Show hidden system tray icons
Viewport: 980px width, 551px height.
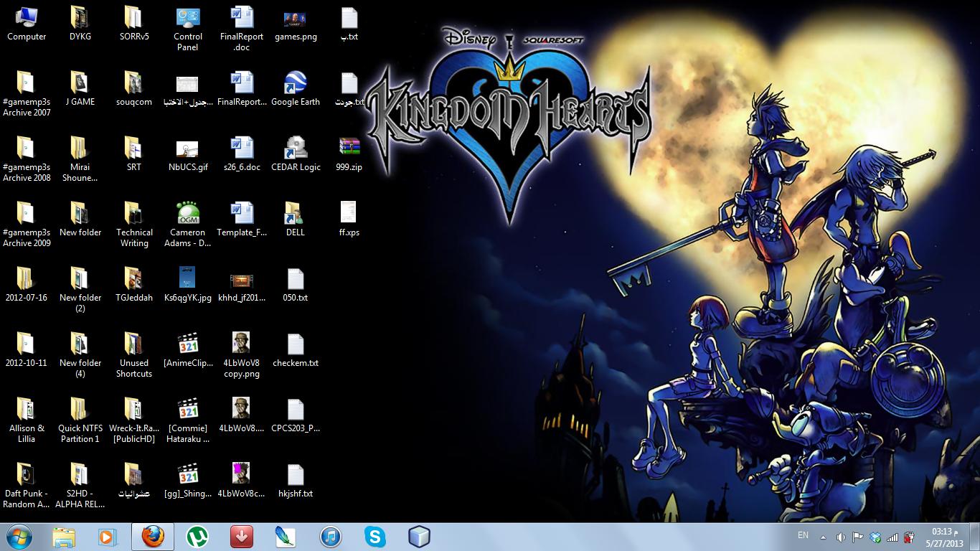click(x=823, y=537)
